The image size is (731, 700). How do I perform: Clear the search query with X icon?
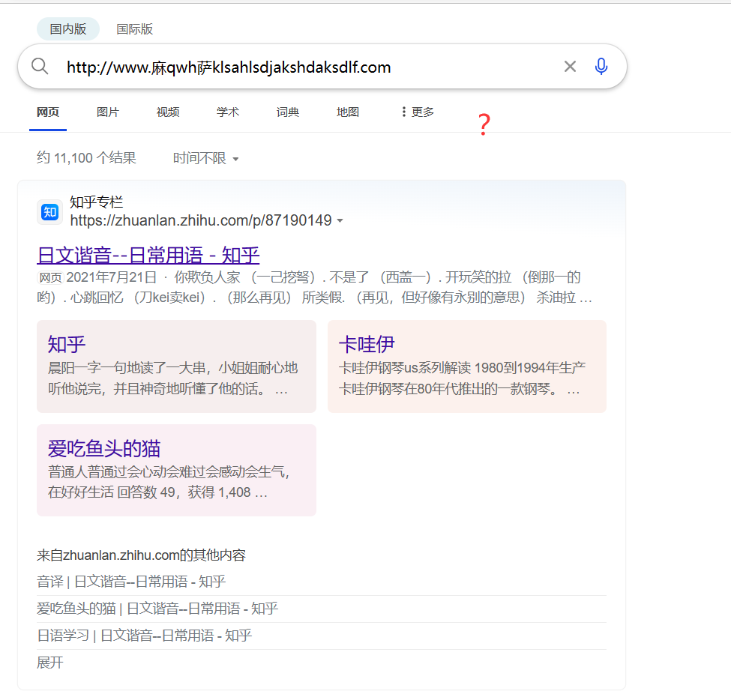(x=570, y=67)
